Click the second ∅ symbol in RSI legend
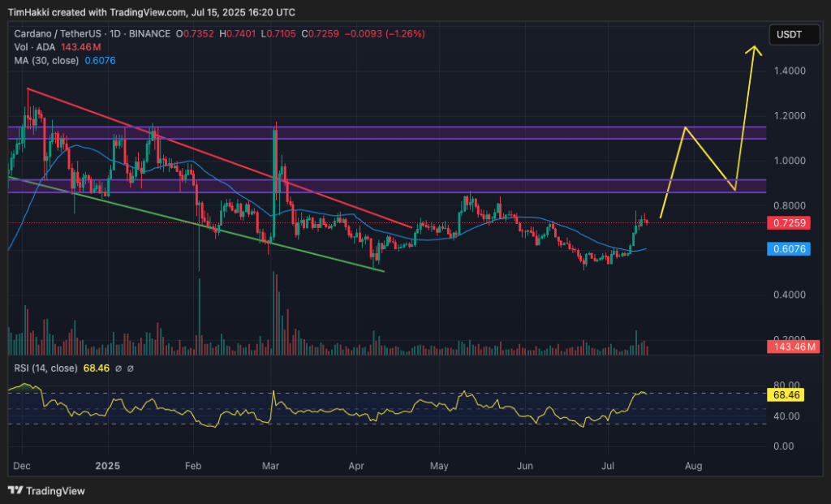Screen dimensions: 831x504 (x=130, y=368)
